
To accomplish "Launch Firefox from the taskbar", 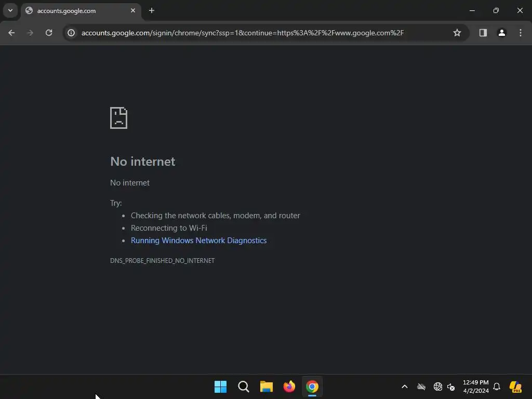I will [x=289, y=387].
